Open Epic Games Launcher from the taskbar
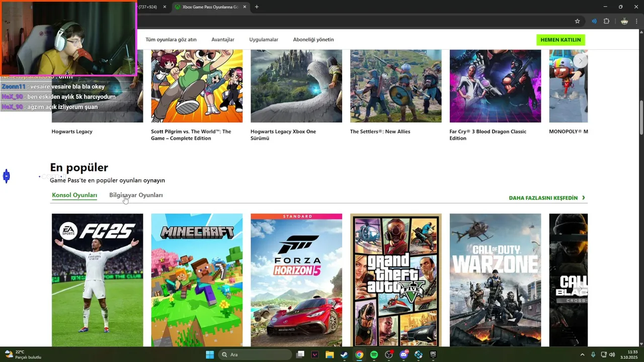Image resolution: width=644 pixels, height=362 pixels. point(433,354)
